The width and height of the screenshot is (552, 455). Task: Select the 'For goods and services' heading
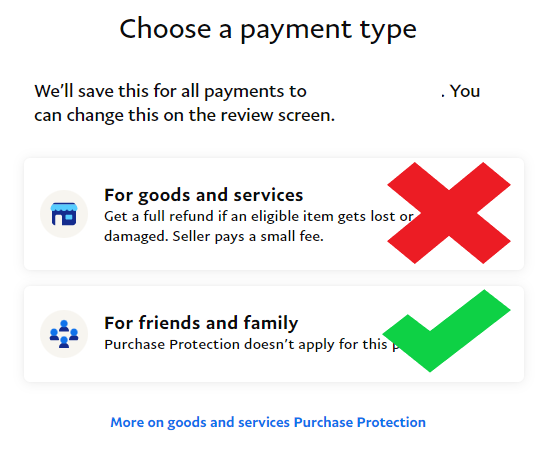pyautogui.click(x=203, y=195)
